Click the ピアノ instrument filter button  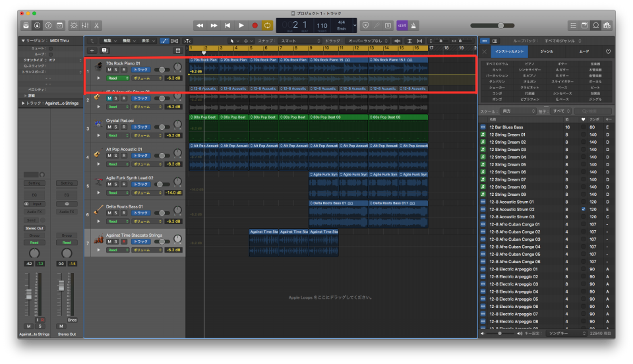pos(529,64)
